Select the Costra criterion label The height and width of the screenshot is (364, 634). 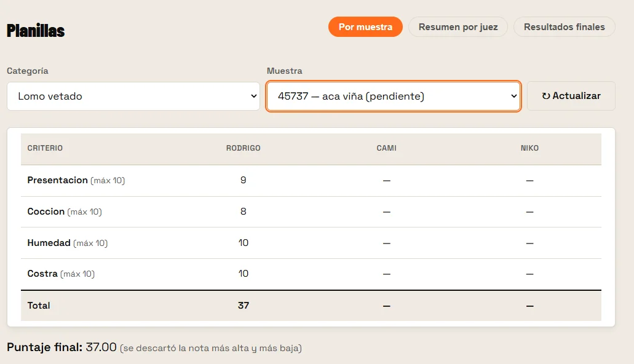pos(42,274)
